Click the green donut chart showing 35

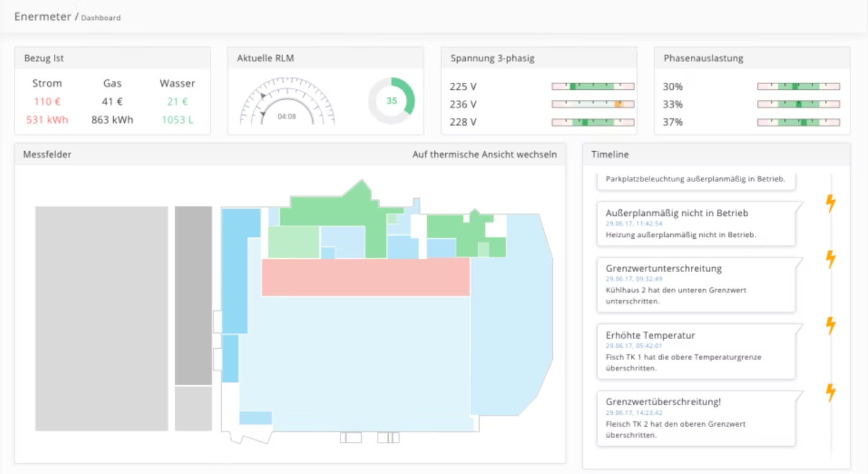click(391, 101)
